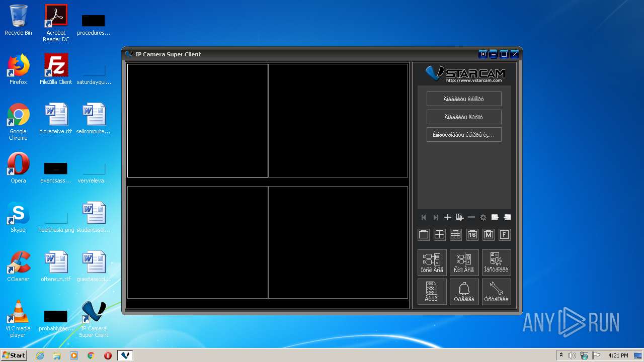This screenshot has width=644, height=362.
Task: Click the previous camera arrow icon
Action: [x=424, y=217]
